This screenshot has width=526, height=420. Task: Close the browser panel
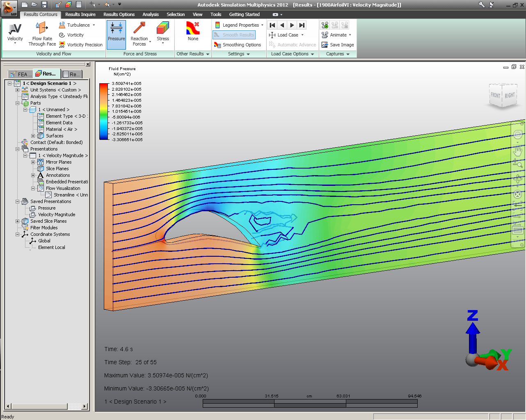[x=88, y=64]
